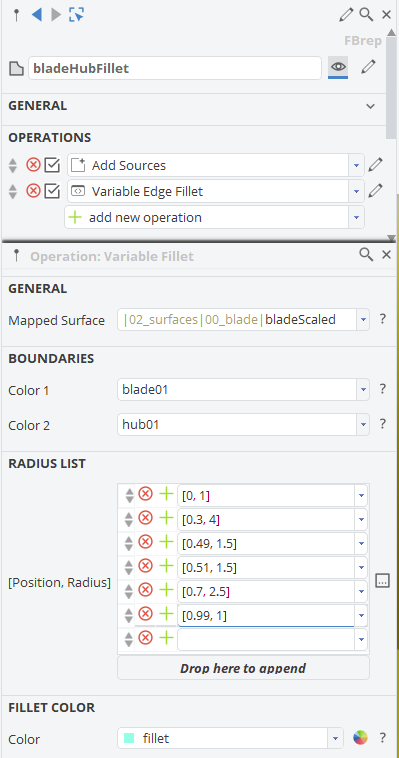Reorder handle for Variable Edge Fillet operation
Screen dimensions: 399x758
tap(13, 191)
